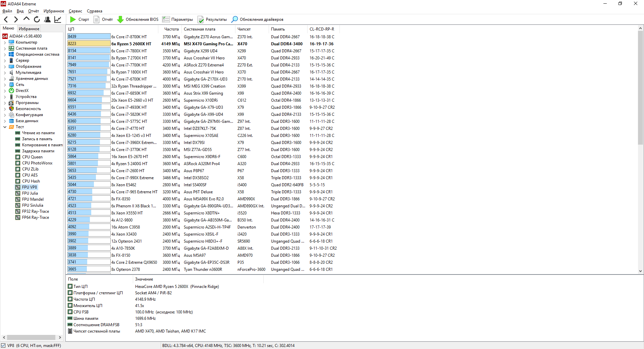Open the user profile toolbar icon
644x349 pixels.
pyautogui.click(x=47, y=19)
